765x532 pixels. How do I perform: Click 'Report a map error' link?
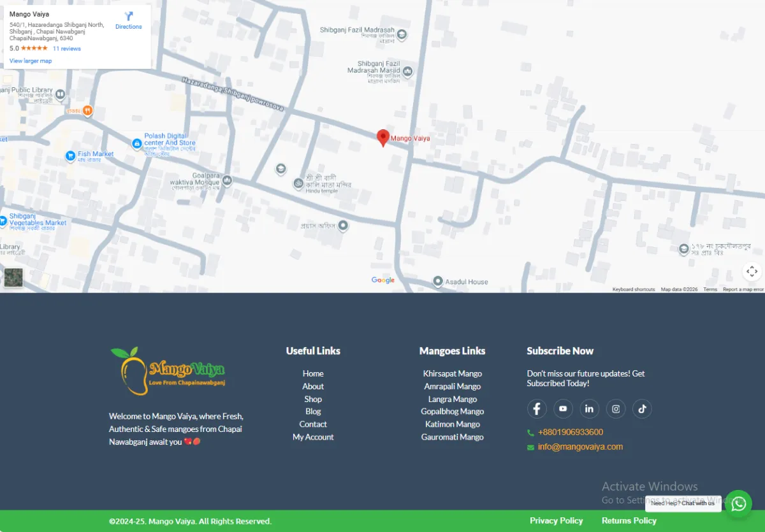click(x=743, y=289)
